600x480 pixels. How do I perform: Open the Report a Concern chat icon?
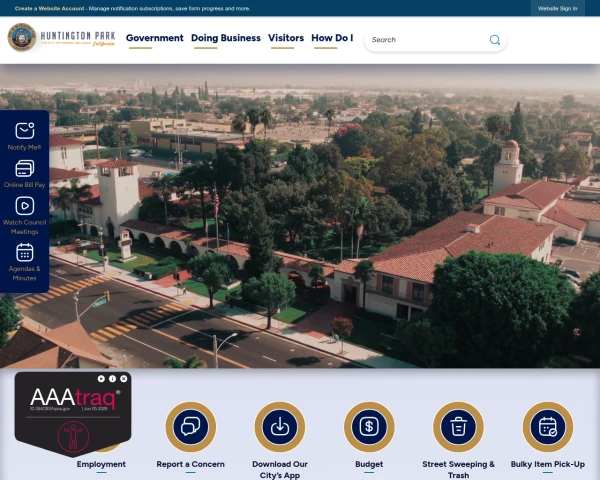pos(191,427)
